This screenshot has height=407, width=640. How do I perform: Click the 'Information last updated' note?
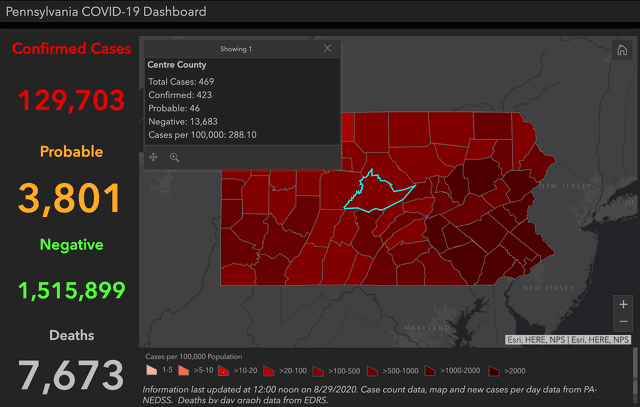370,395
